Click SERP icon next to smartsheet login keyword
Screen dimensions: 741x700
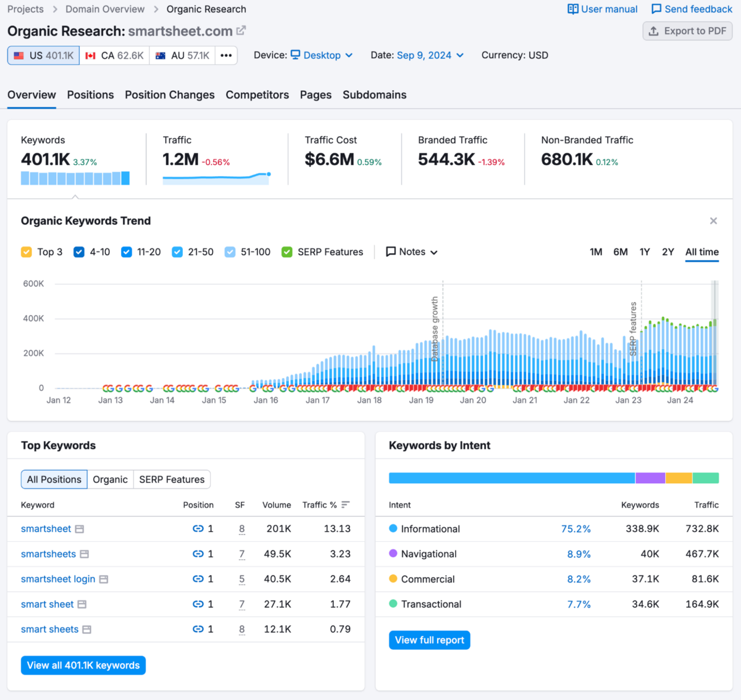pyautogui.click(x=104, y=580)
